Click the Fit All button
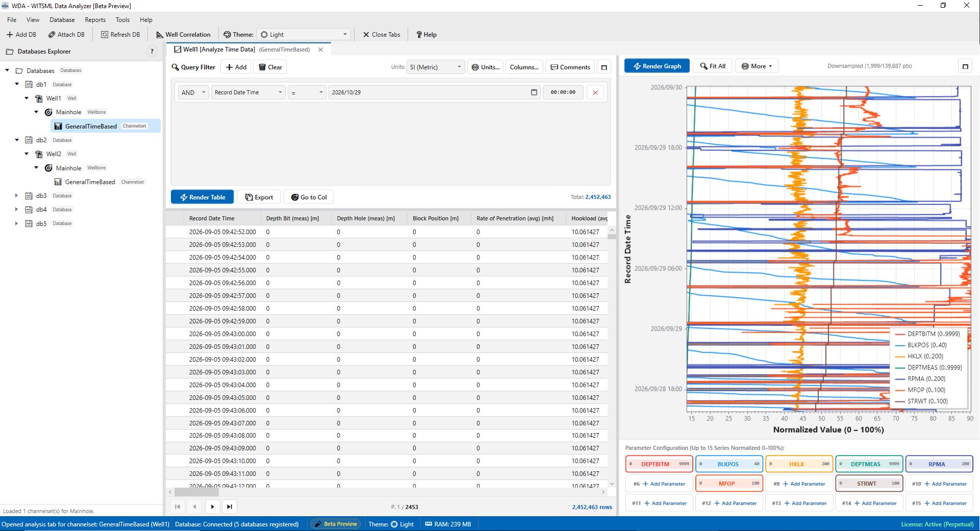Screen dimensions: 980x531 tap(713, 66)
